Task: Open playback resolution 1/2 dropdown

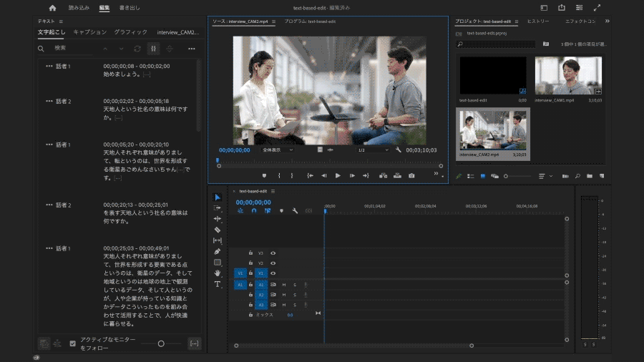Action: pyautogui.click(x=373, y=150)
